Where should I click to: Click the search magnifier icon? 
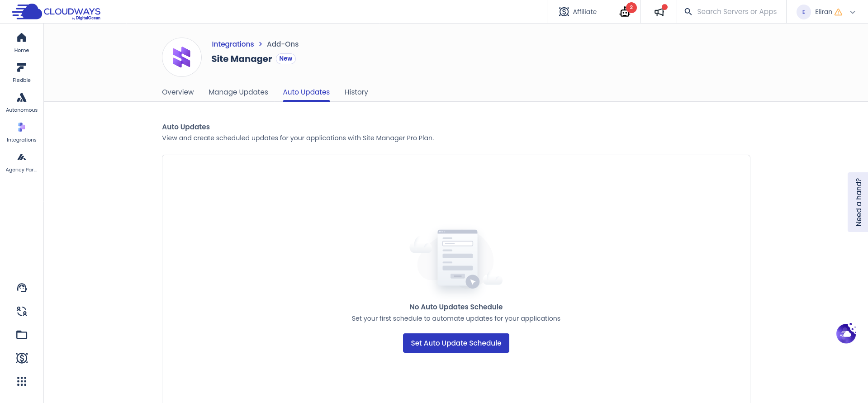[688, 12]
